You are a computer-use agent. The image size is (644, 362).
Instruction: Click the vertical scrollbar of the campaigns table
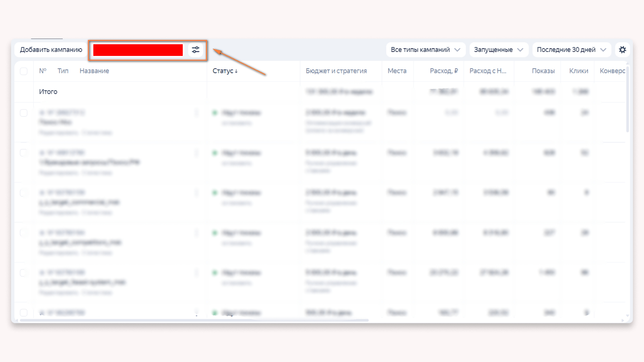pos(627,100)
